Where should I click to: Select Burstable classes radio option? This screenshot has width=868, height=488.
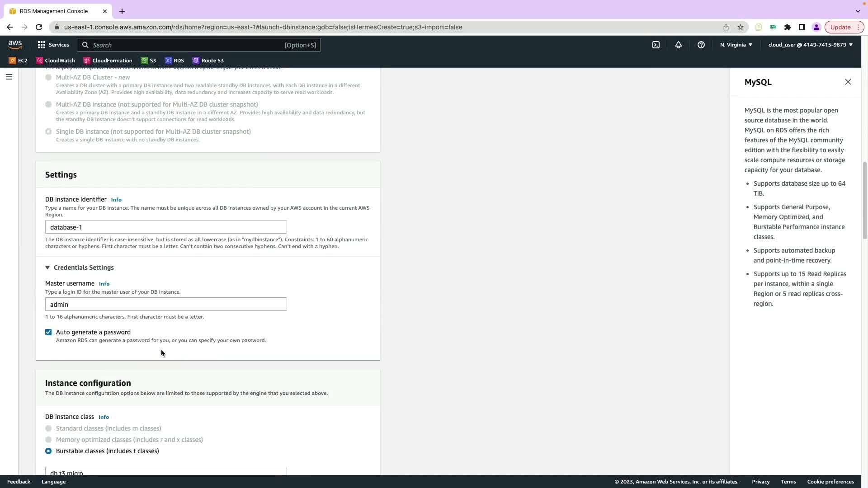(x=48, y=451)
